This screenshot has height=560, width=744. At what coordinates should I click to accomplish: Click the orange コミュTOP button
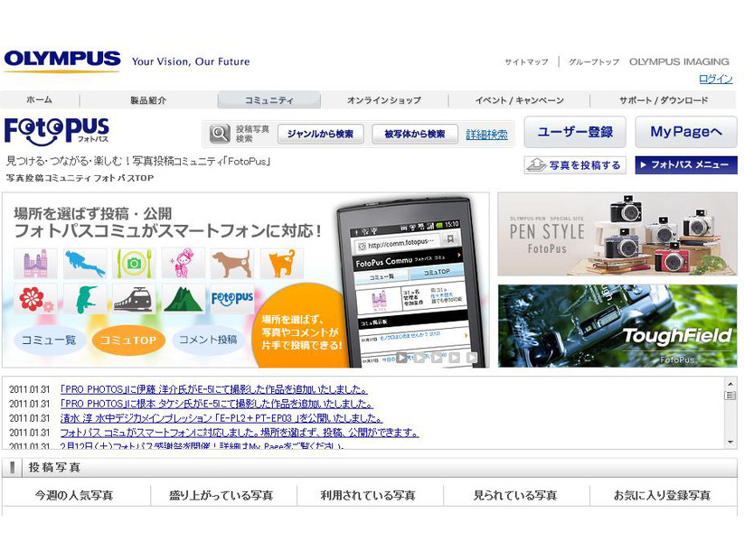point(128,340)
